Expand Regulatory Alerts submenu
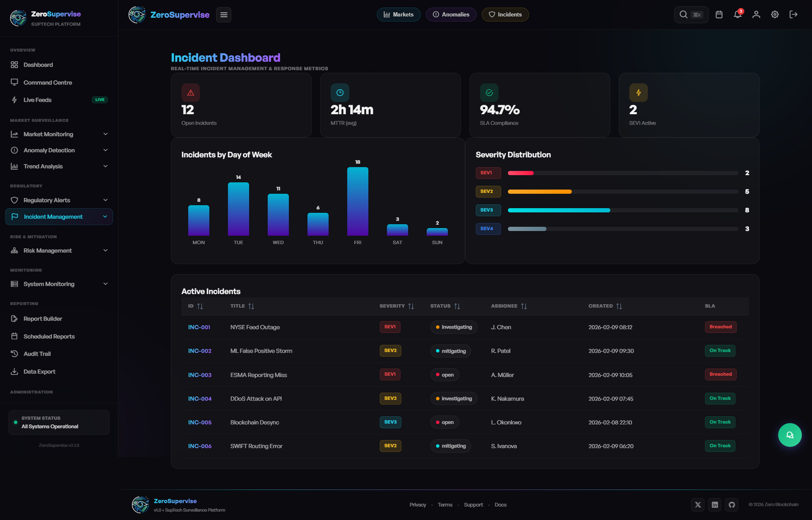This screenshot has width=812, height=520. point(106,200)
